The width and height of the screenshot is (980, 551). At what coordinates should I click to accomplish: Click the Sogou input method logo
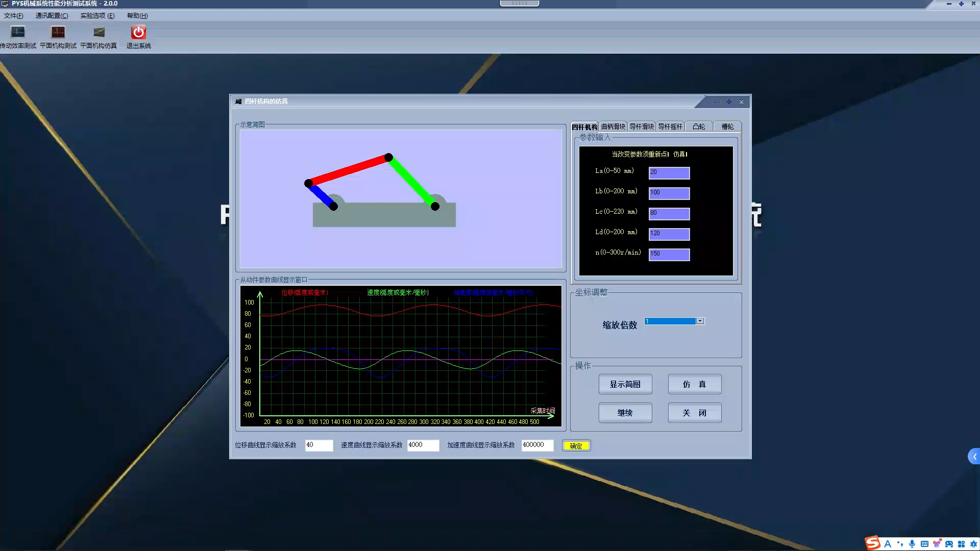872,543
